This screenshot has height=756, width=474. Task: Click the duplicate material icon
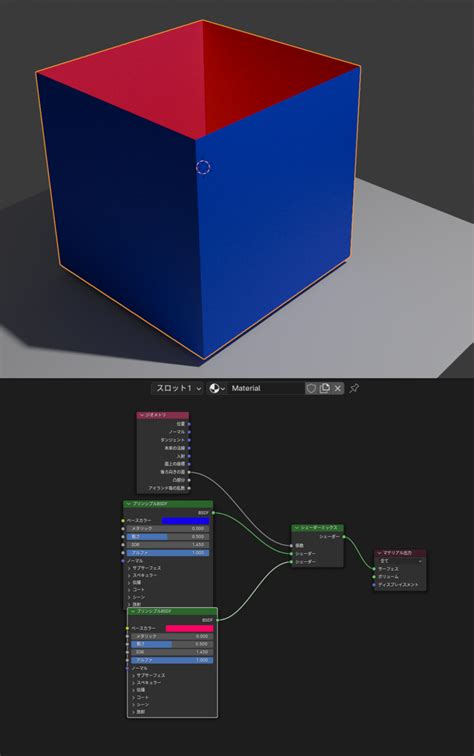325,388
